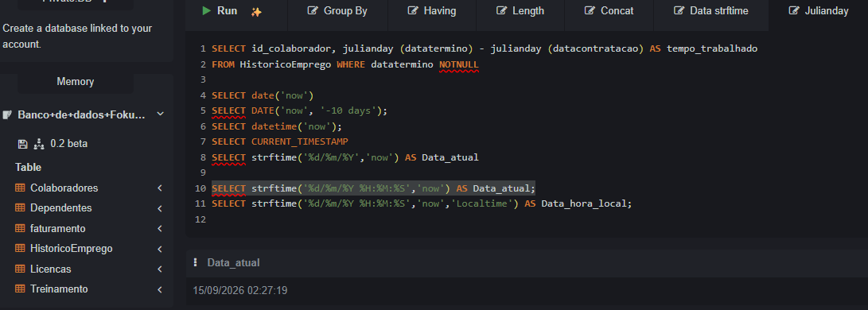Image resolution: width=868 pixels, height=310 pixels.
Task: Expand the Treinamento table chevron
Action: [160, 289]
